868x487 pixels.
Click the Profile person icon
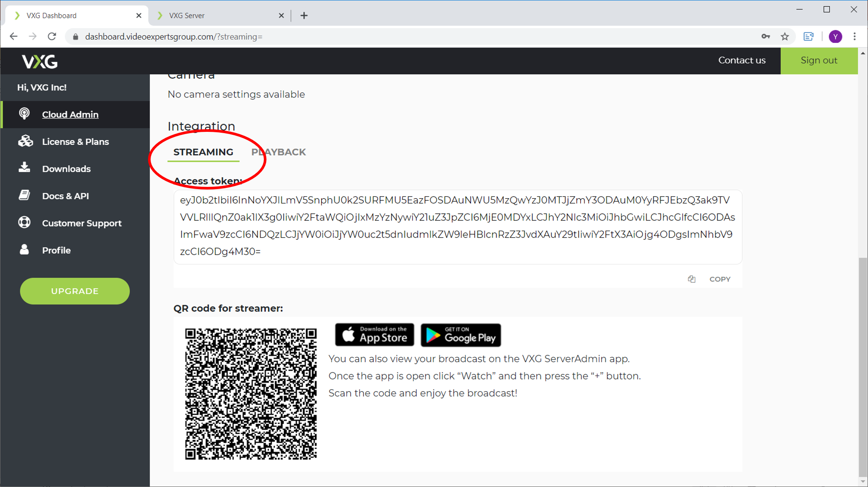coord(24,250)
